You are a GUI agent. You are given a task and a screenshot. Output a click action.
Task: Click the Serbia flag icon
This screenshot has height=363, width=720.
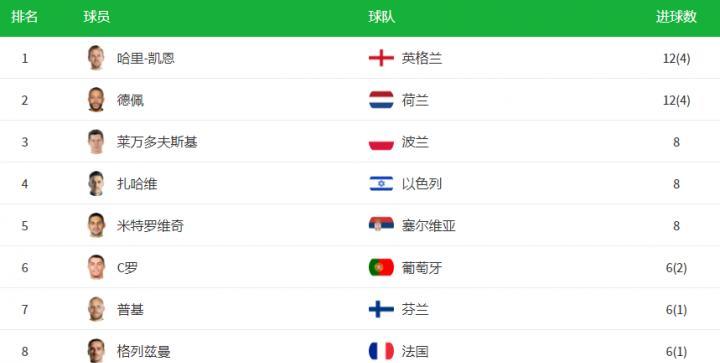[x=381, y=225]
